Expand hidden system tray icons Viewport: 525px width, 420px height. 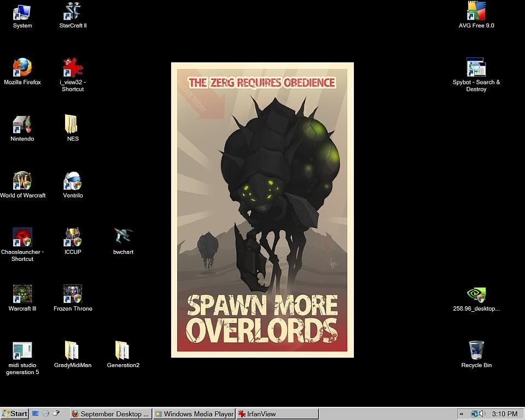(462, 414)
